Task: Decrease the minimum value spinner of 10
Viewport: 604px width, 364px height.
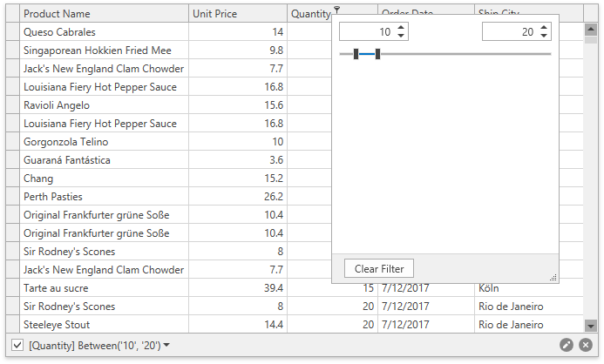Action: tap(401, 36)
